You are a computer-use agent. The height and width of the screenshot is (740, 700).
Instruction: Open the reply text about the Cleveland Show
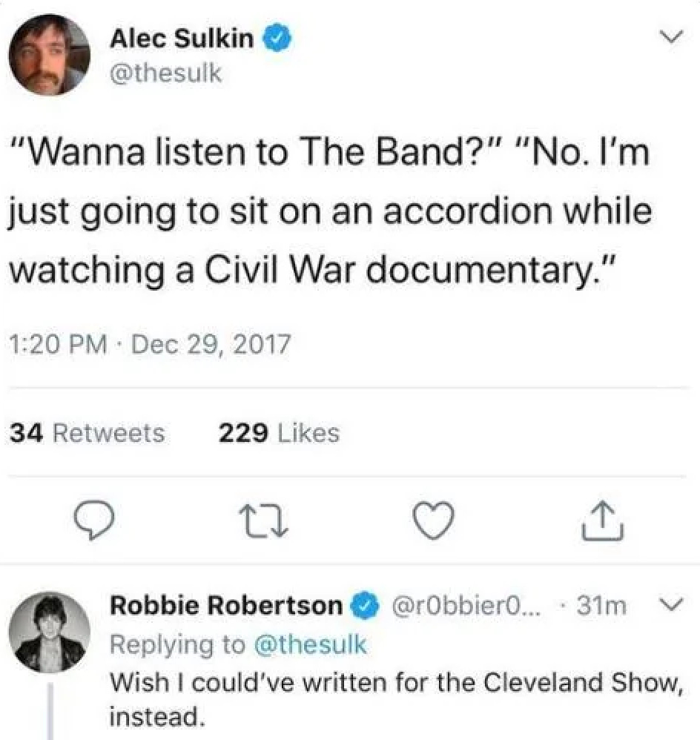[x=396, y=700]
